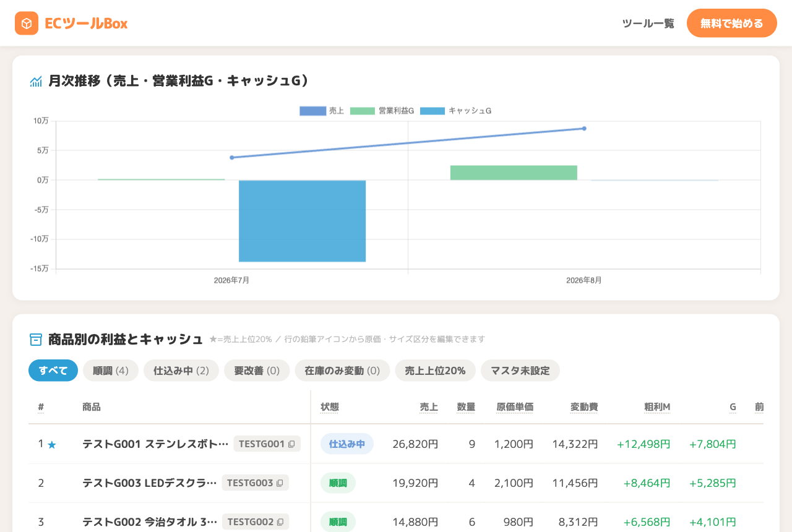The image size is (792, 532).
Task: Click the 2026年8月 営業利益G green bar
Action: point(514,173)
